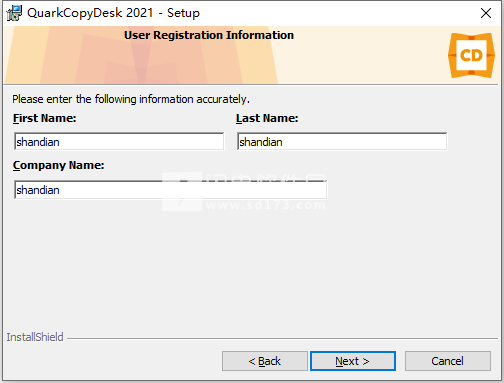Click the 'QuarkCopyDesk 2021 - Setup' title
This screenshot has width=504, height=383.
click(x=113, y=13)
